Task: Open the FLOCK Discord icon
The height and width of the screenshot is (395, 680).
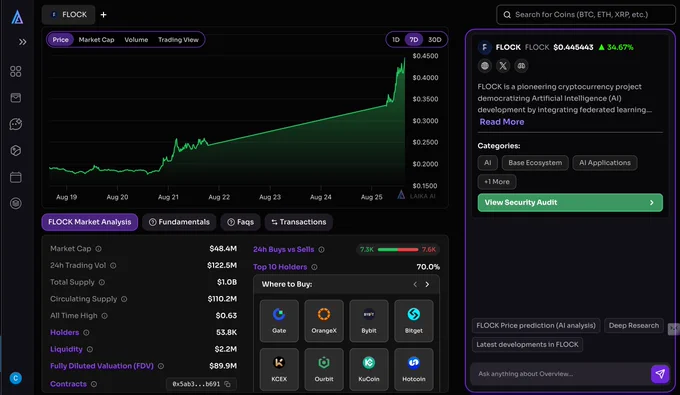Action: click(521, 66)
